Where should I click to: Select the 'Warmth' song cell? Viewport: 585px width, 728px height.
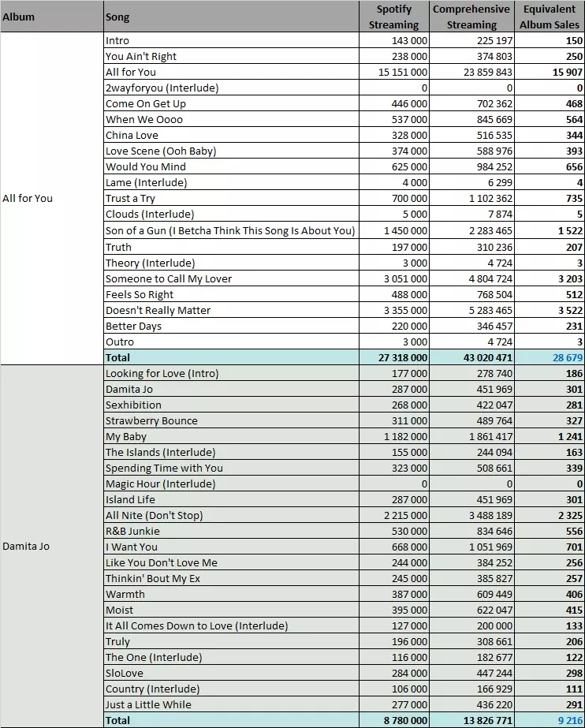(x=231, y=594)
